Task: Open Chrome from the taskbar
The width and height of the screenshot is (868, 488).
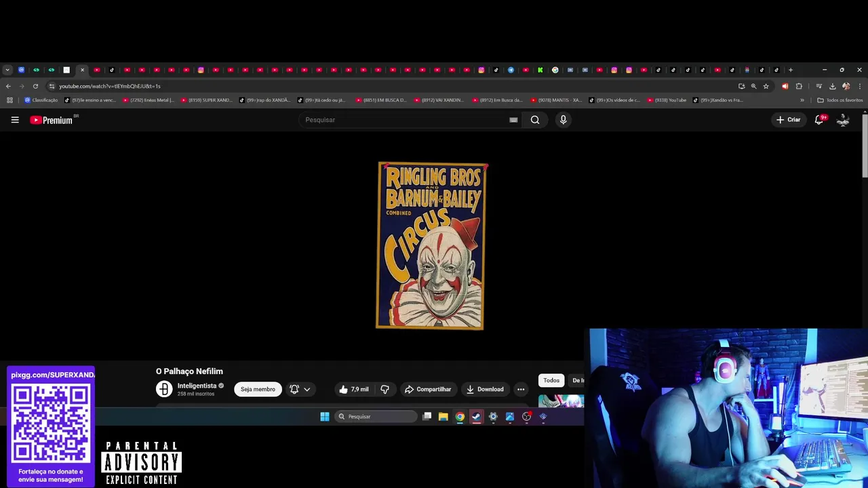Action: pyautogui.click(x=460, y=417)
